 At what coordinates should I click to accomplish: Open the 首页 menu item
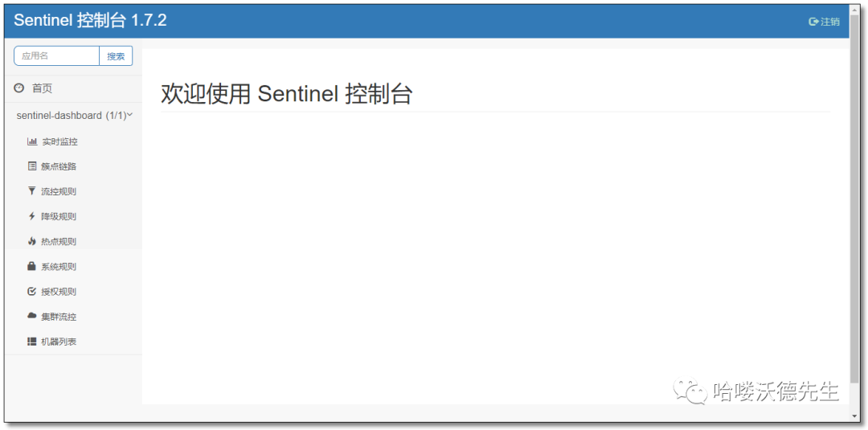(42, 88)
